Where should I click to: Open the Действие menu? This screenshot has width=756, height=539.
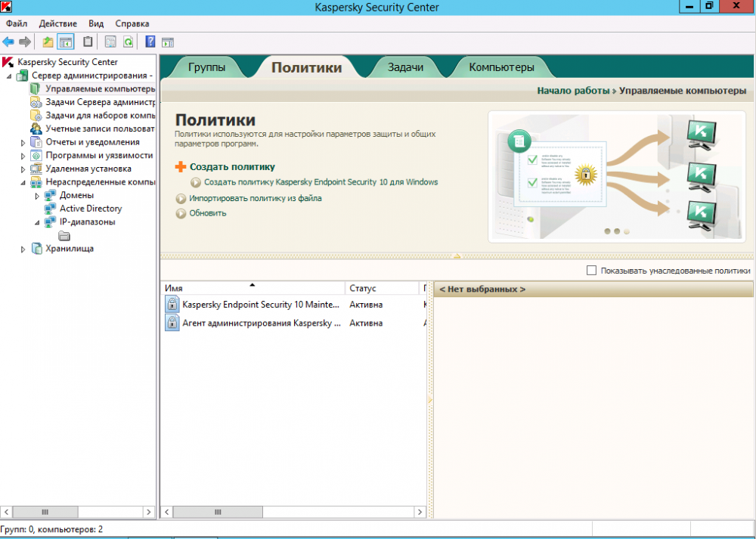pyautogui.click(x=58, y=23)
